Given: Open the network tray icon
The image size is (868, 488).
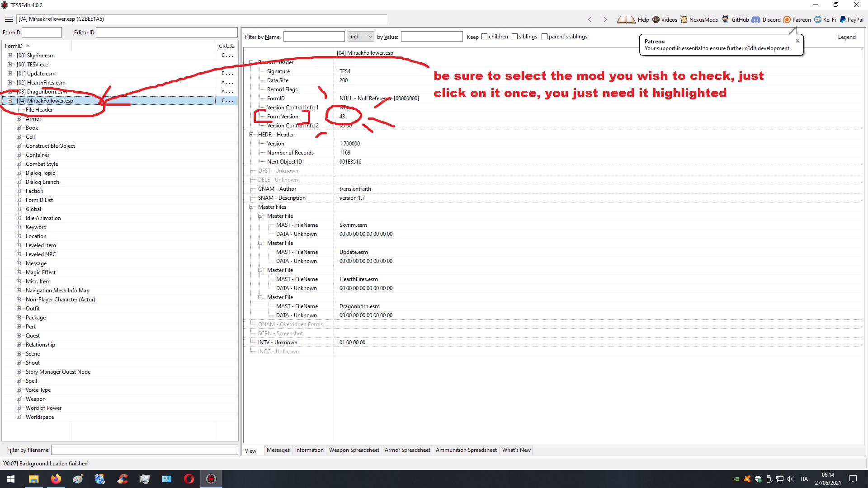Looking at the screenshot, I should point(780,479).
